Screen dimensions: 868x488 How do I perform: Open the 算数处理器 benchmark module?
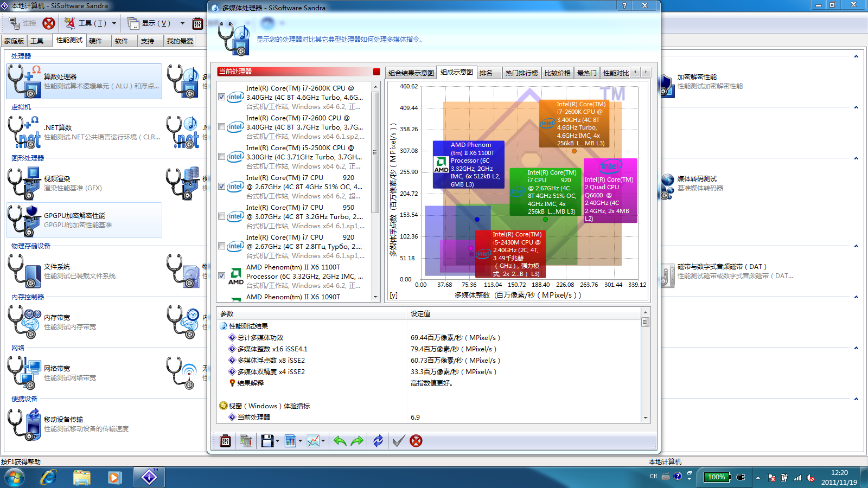pos(84,81)
